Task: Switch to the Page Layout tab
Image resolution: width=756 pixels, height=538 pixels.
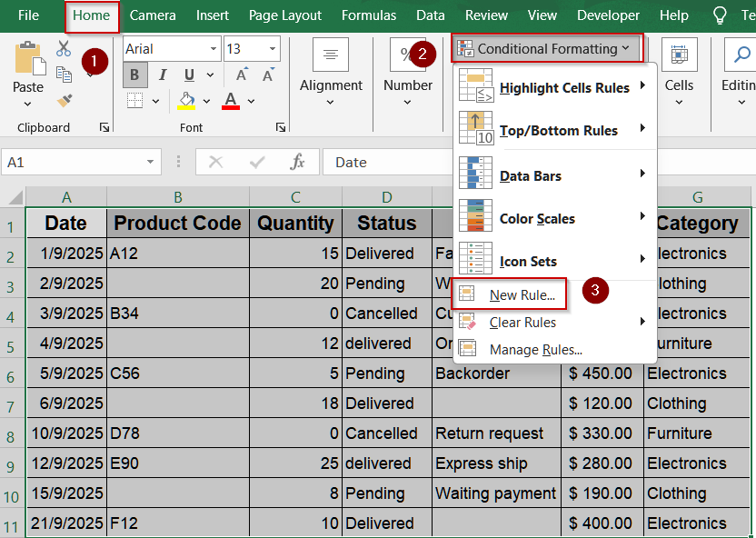Action: tap(285, 15)
